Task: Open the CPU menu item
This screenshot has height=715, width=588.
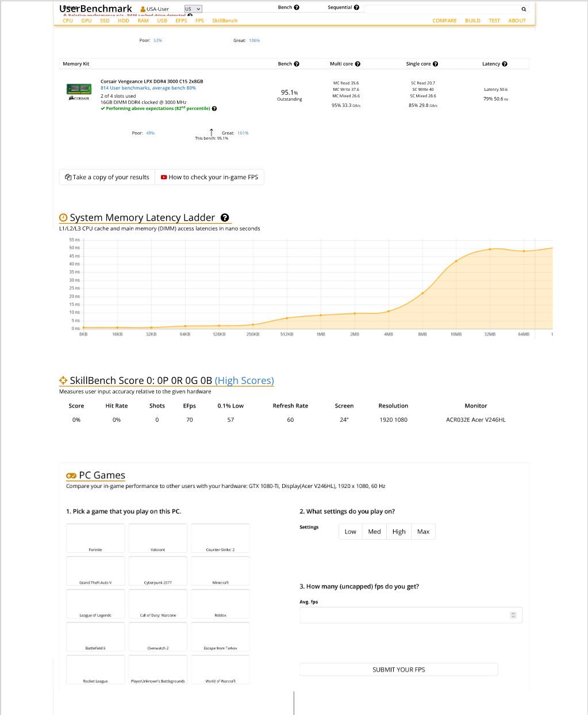Action: (x=68, y=21)
